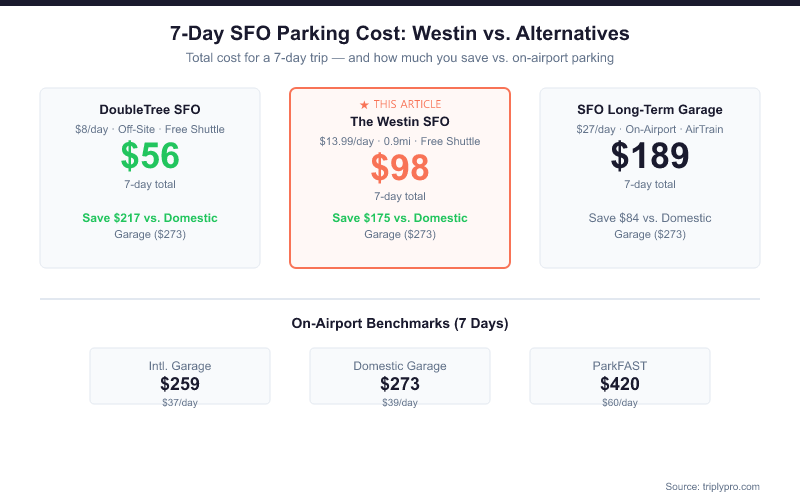Click Save $84 vs. Domestic text
The image size is (800, 500).
(650, 218)
